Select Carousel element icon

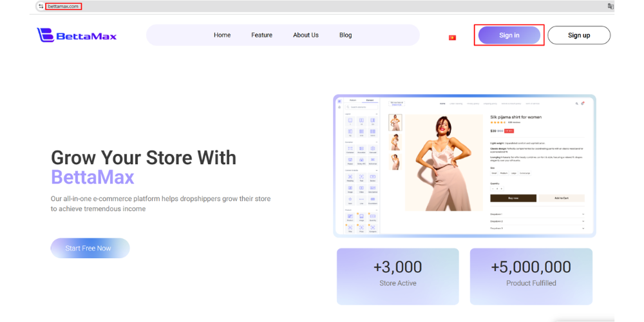(372, 149)
